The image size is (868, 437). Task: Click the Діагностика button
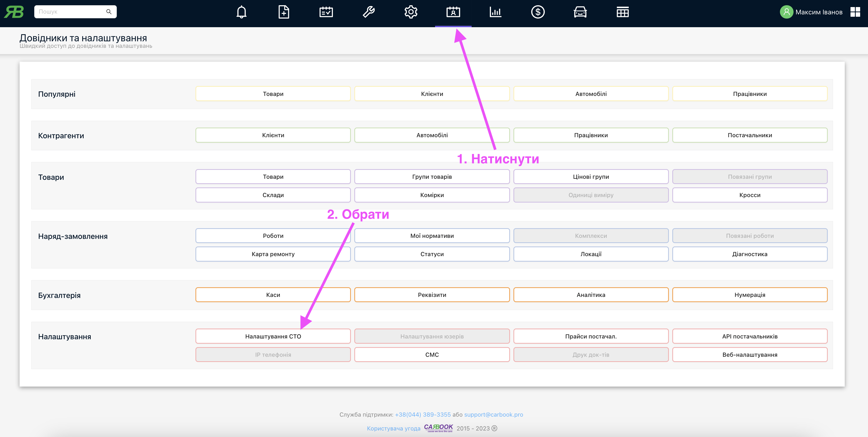[750, 254]
